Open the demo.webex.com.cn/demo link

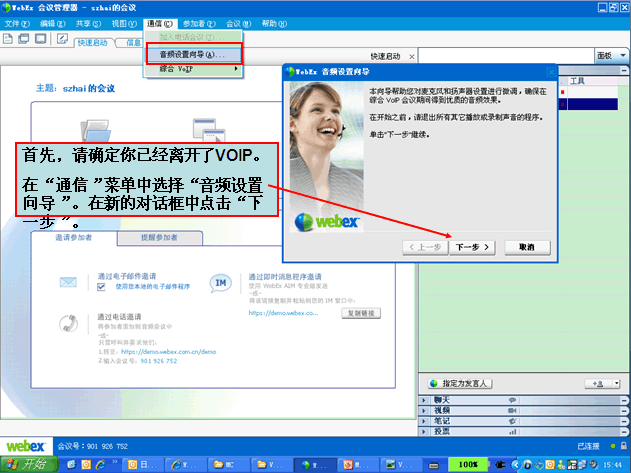[x=169, y=352]
